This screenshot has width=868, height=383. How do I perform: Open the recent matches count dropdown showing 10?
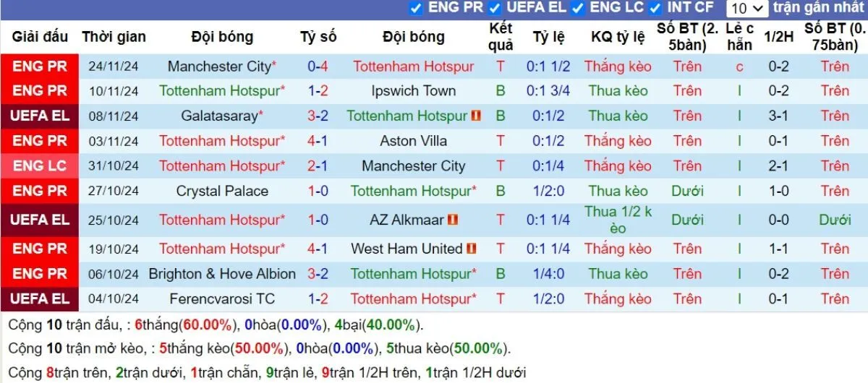(747, 8)
